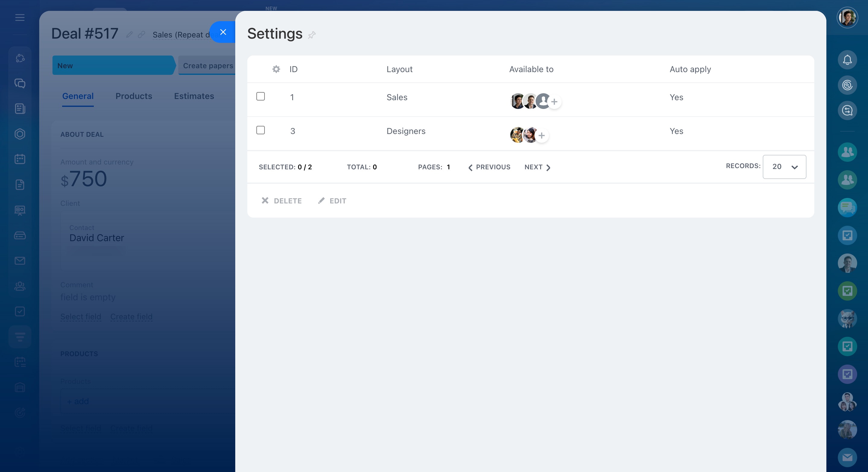Go to the Next page
This screenshot has height=472, width=868.
pos(537,167)
